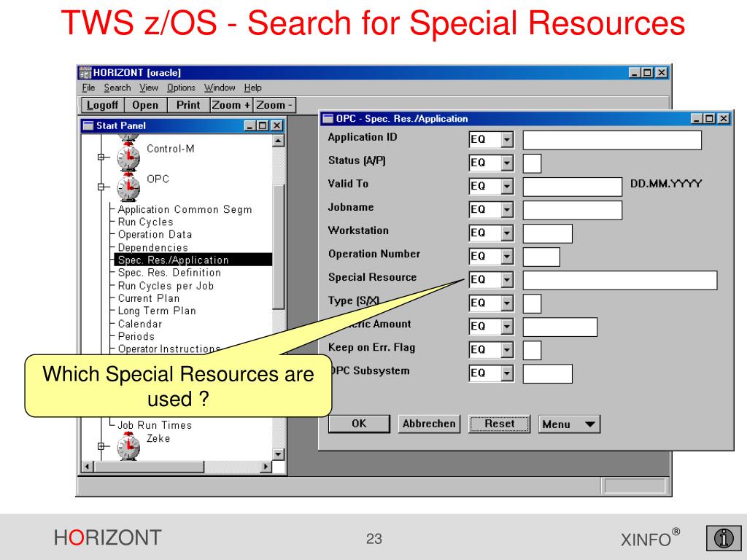
Task: Click the Application ID input field
Action: coord(612,140)
